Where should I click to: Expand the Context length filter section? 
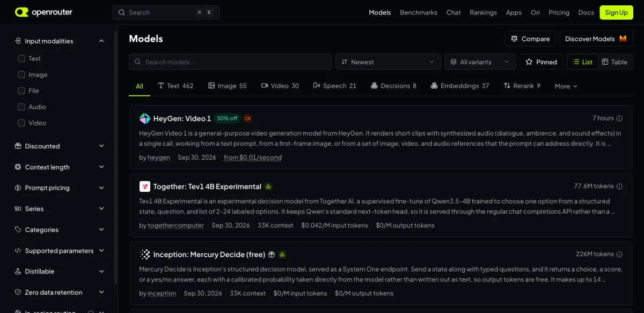(x=59, y=167)
